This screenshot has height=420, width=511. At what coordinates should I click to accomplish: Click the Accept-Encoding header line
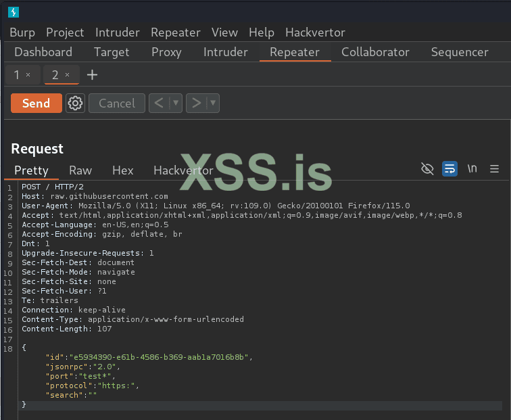[102, 234]
